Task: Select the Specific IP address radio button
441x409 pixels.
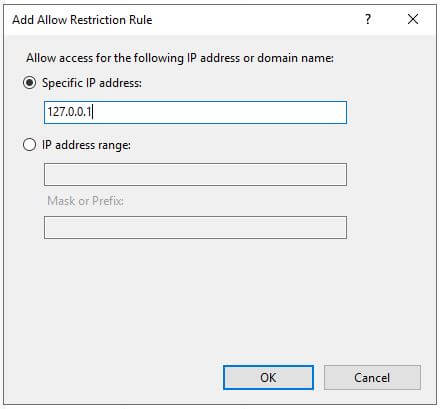Action: [29, 82]
